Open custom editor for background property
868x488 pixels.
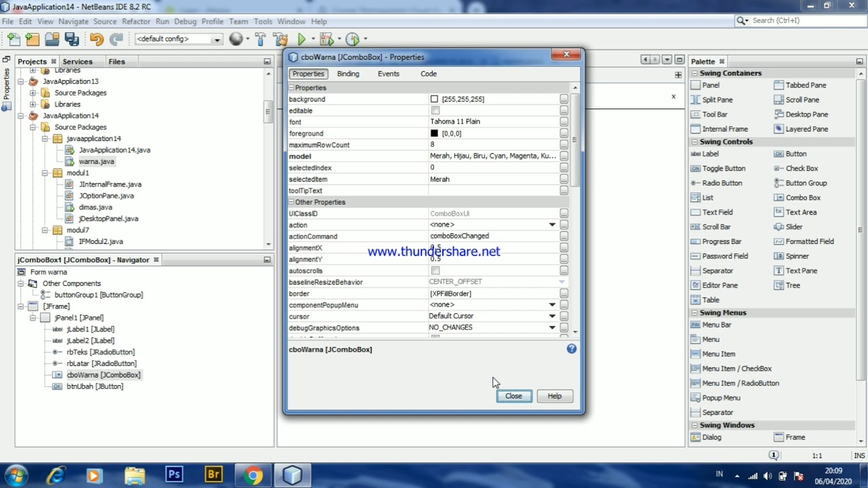tap(564, 99)
